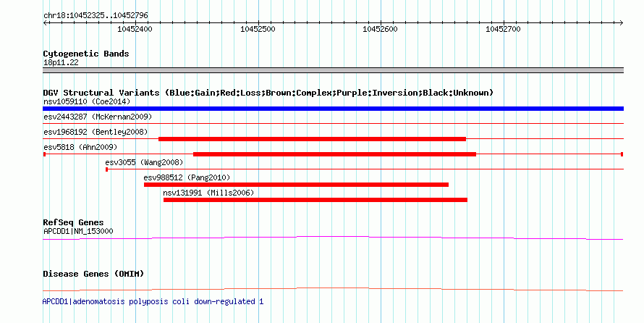Image resolution: width=644 pixels, height=323 pixels.
Task: Click the esv3055 (Wang2008) label
Action: click(144, 162)
